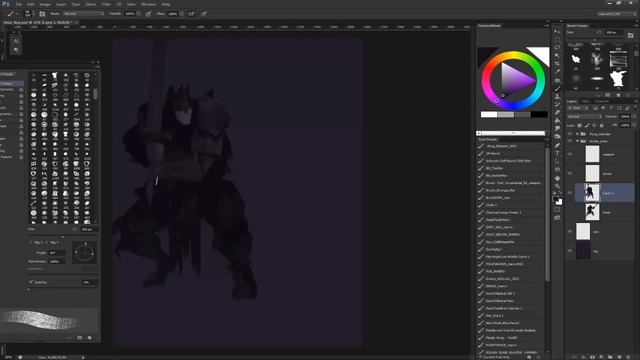The height and width of the screenshot is (360, 640).
Task: Toggle visibility of the bottom bg layer
Action: click(570, 251)
